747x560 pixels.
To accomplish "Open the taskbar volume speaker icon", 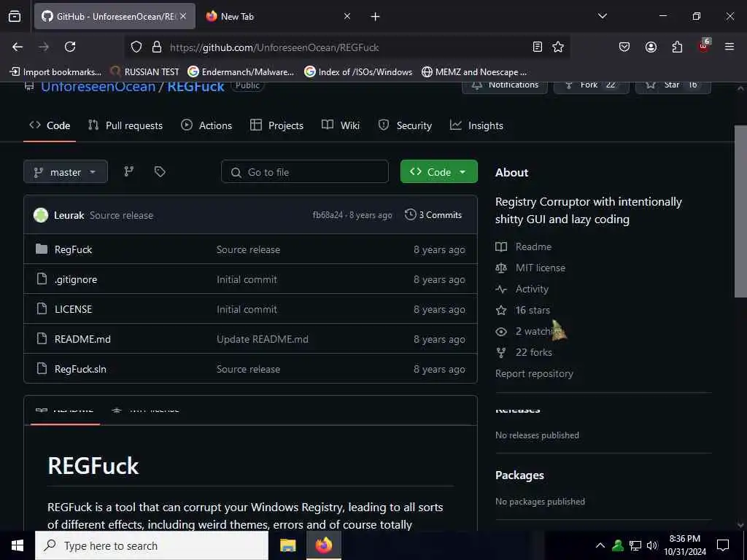I will coord(652,545).
